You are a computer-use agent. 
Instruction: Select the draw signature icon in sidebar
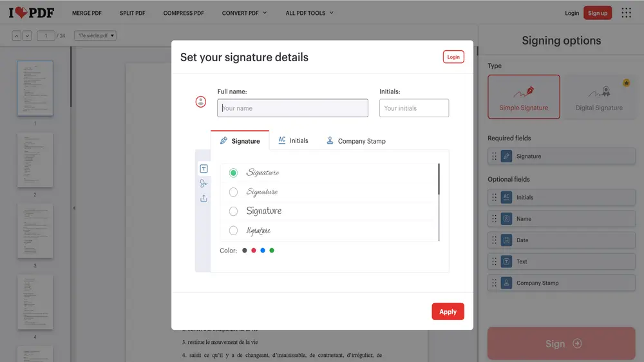pyautogui.click(x=204, y=184)
